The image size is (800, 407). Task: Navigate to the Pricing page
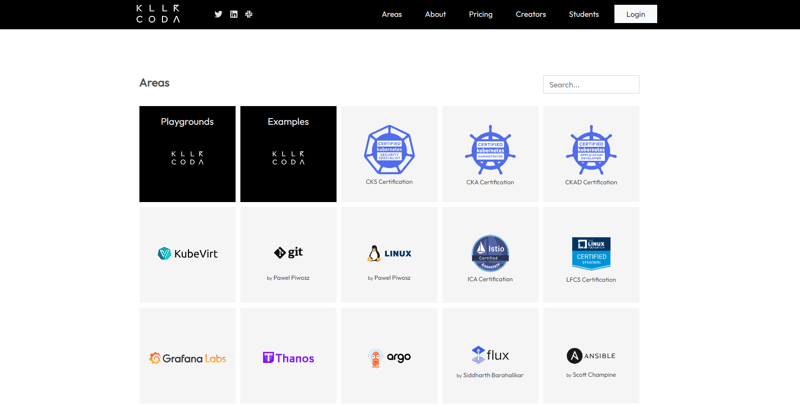point(481,14)
